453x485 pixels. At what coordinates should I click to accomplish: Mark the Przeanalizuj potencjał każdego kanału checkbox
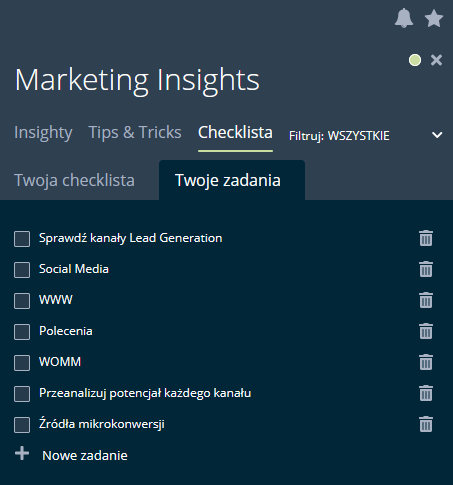coord(22,394)
